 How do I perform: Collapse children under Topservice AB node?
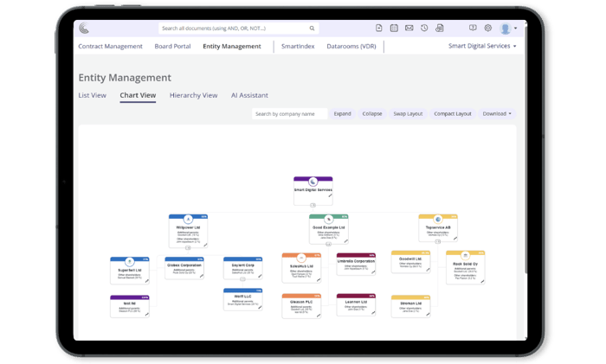point(438,241)
